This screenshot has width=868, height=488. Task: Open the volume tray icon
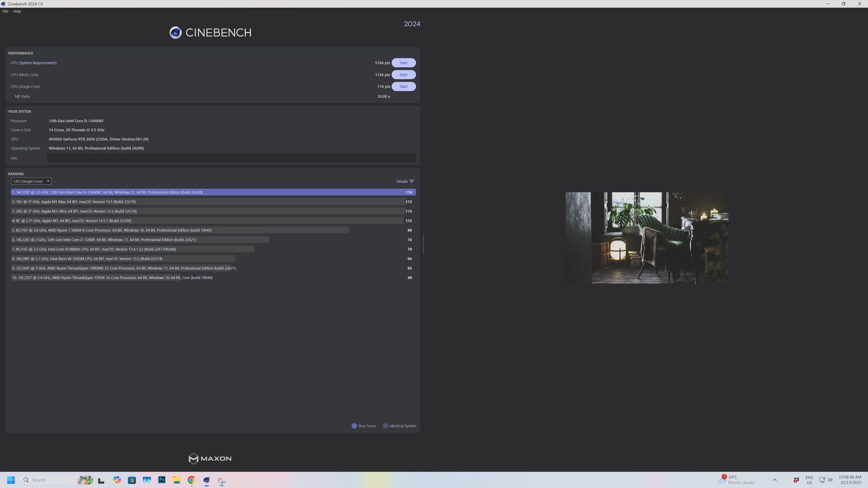pyautogui.click(x=830, y=480)
